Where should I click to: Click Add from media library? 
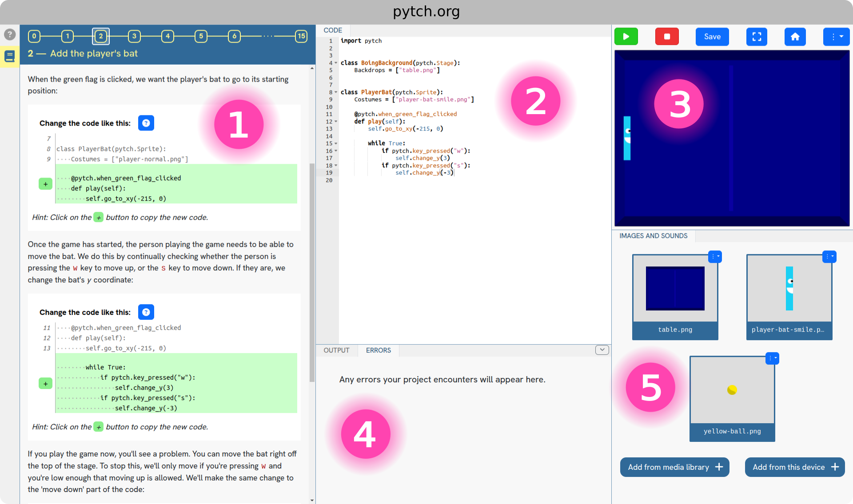pyautogui.click(x=674, y=467)
